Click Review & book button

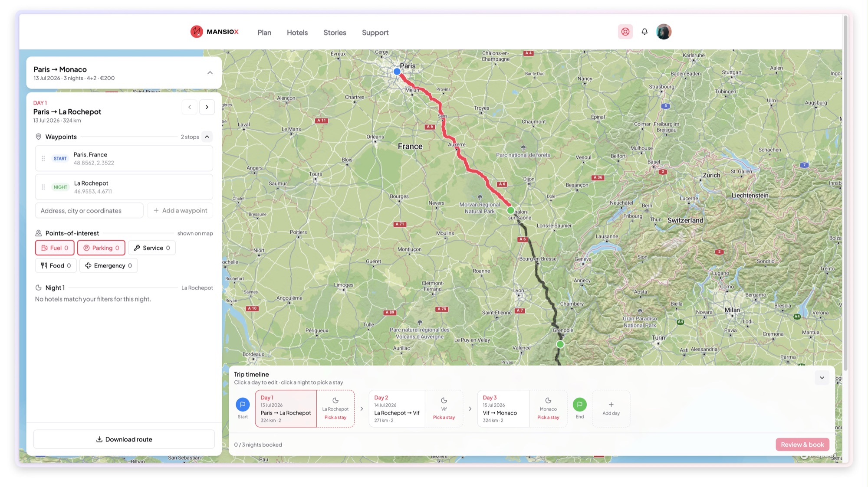802,445
